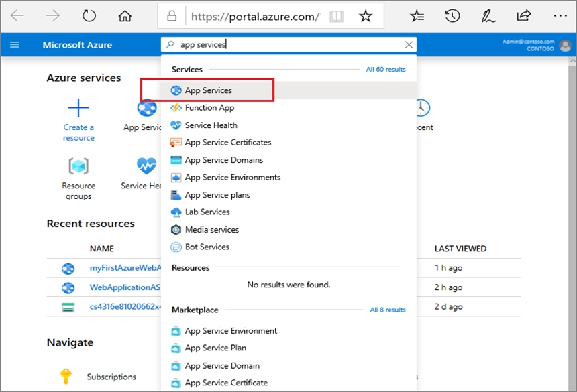Open browser settings ellipsis menu
The image size is (577, 392).
560,16
